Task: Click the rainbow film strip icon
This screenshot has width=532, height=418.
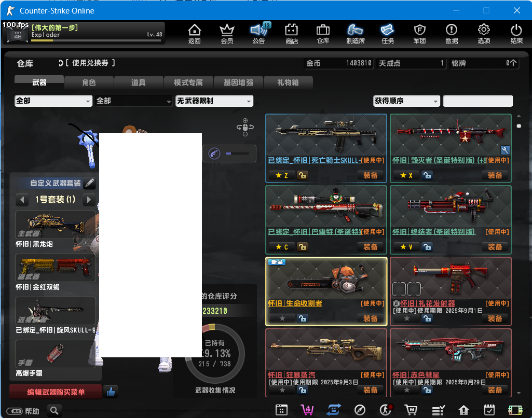Action: (x=515, y=410)
